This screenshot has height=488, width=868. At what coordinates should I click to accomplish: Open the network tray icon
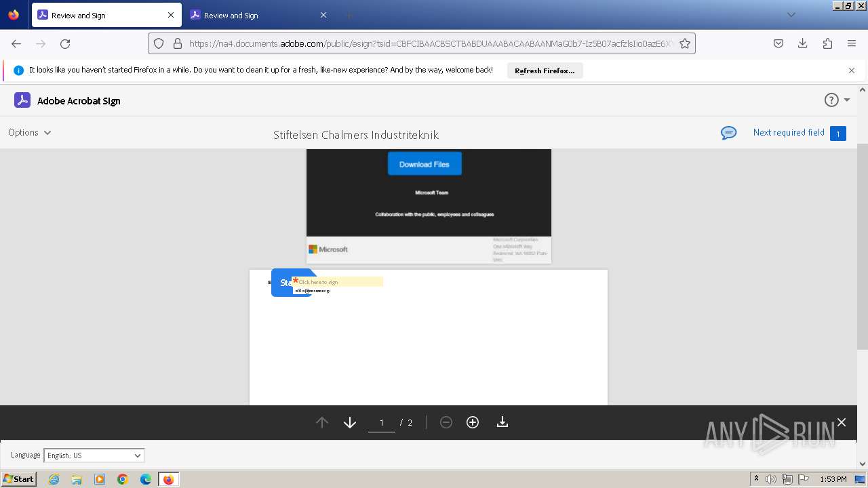click(x=787, y=479)
